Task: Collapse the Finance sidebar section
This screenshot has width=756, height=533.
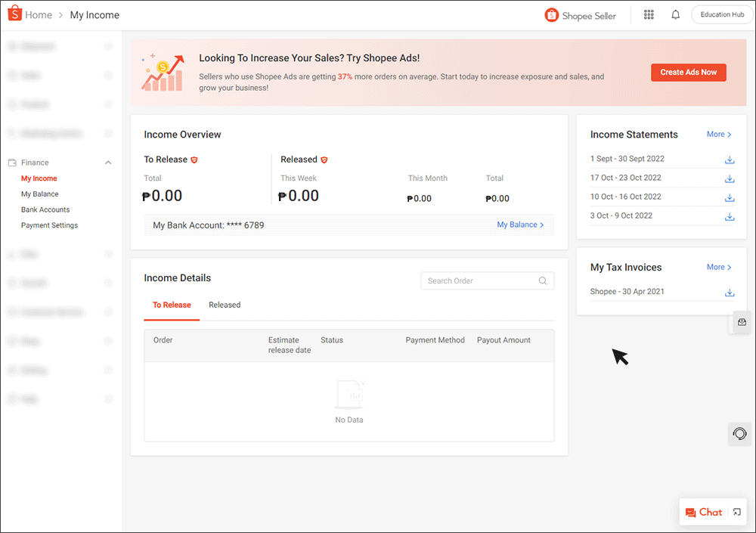Action: point(108,162)
